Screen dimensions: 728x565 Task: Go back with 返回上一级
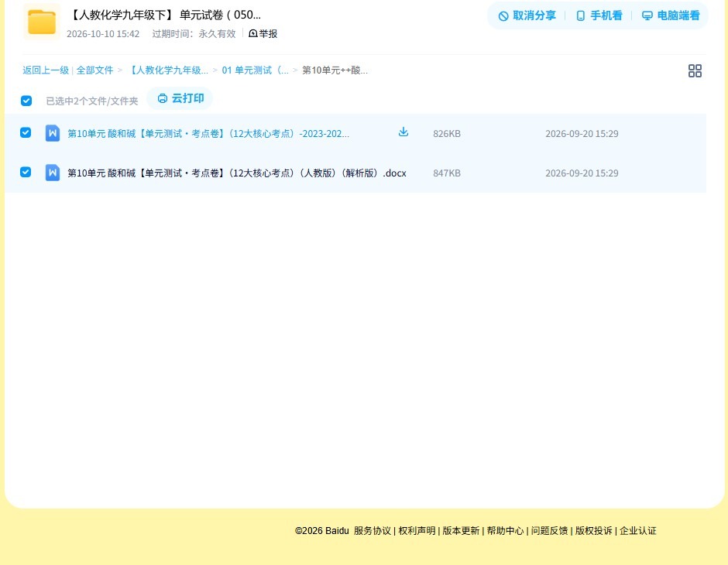pyautogui.click(x=46, y=70)
